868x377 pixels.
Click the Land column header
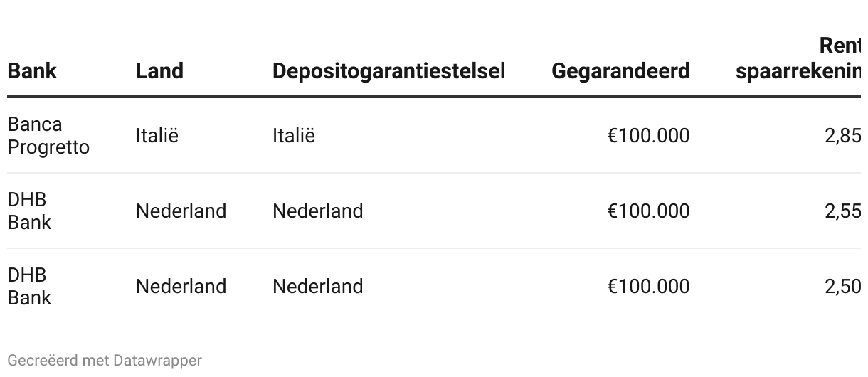[159, 71]
